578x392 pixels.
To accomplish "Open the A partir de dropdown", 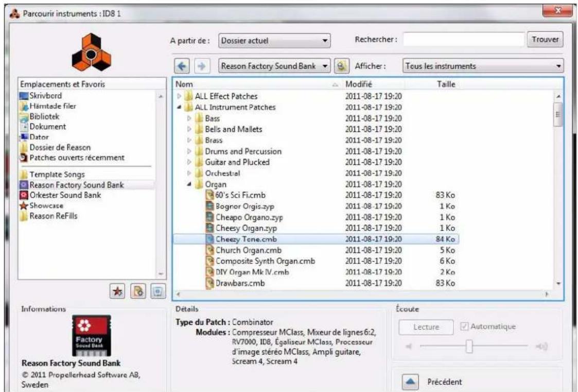I will pos(274,41).
